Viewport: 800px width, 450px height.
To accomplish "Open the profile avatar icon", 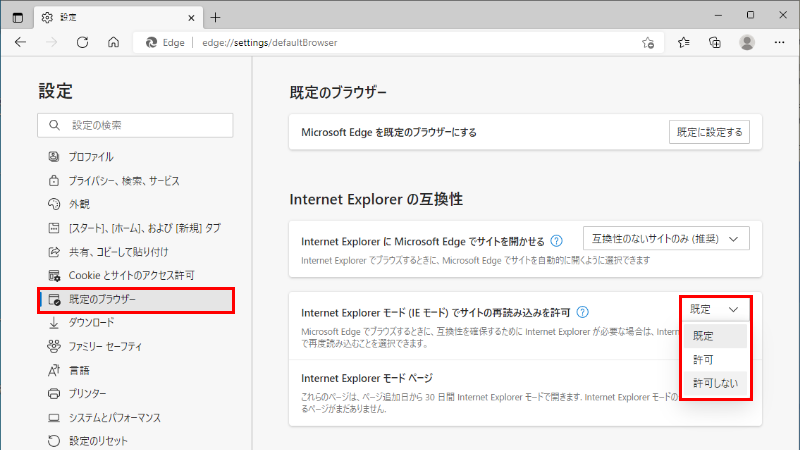I will tap(747, 42).
